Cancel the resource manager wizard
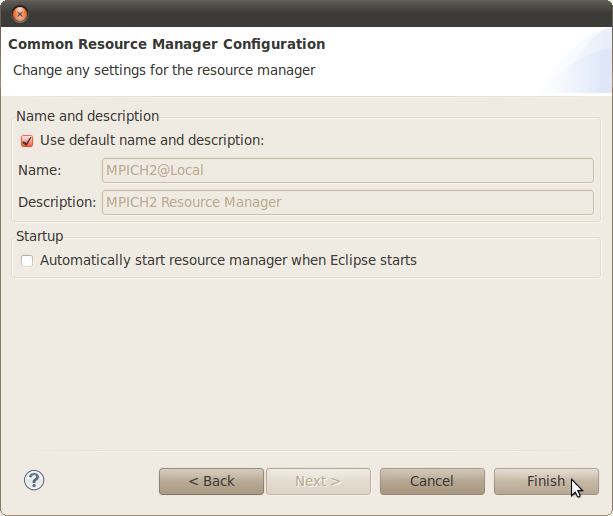The width and height of the screenshot is (613, 516). click(x=432, y=482)
